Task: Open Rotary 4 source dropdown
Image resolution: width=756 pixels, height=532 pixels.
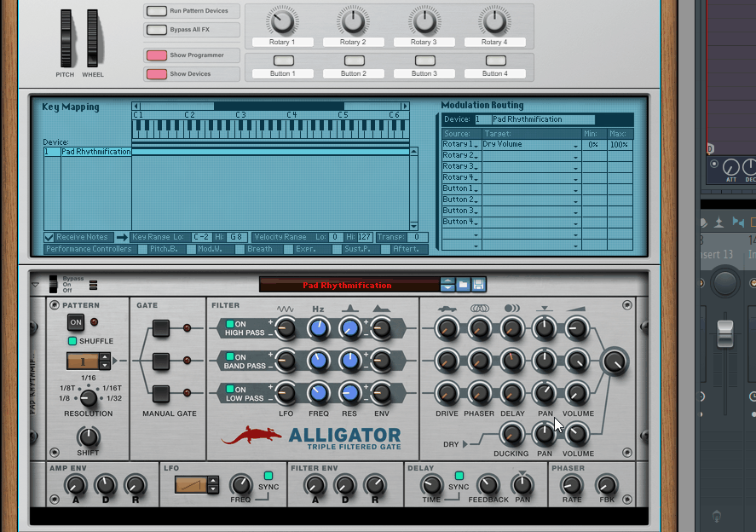Action: click(x=461, y=177)
